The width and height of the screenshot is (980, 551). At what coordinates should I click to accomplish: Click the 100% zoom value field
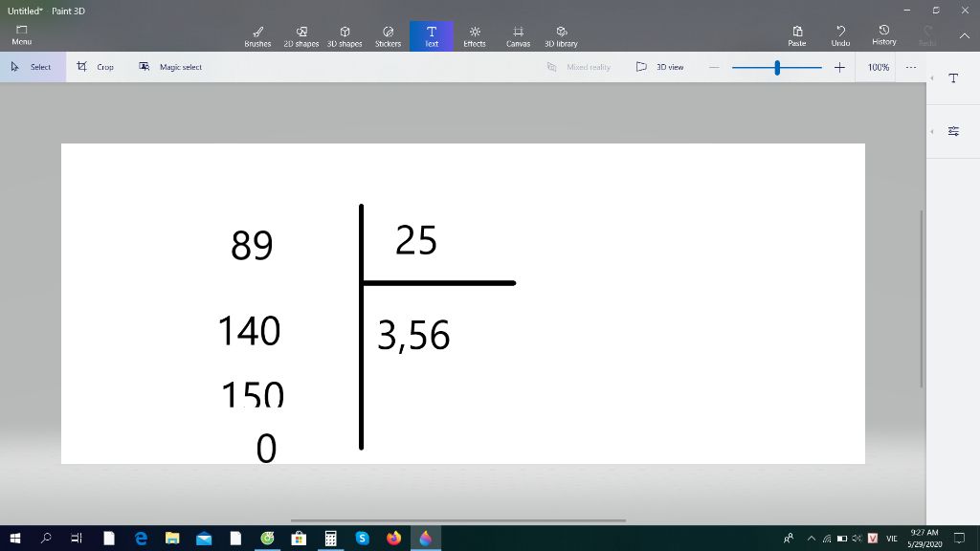click(x=879, y=67)
